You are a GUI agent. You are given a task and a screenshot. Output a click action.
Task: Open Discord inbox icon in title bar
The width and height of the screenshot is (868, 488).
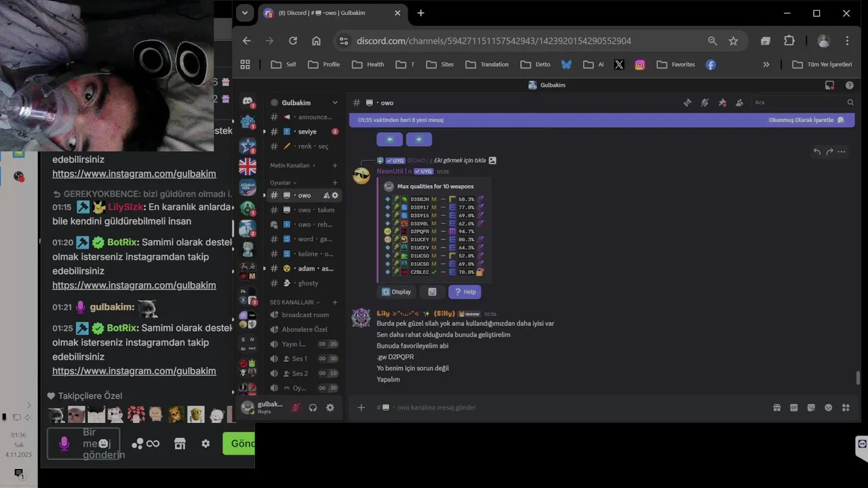coord(829,85)
